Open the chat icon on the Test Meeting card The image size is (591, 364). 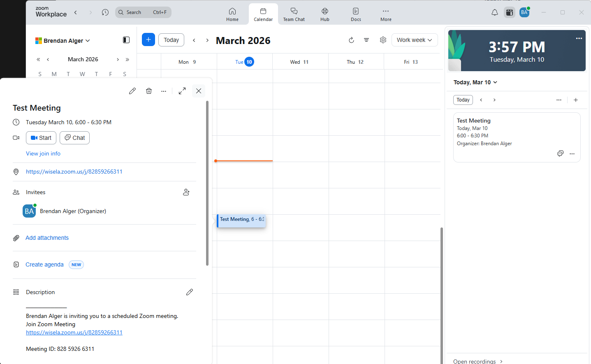click(560, 153)
